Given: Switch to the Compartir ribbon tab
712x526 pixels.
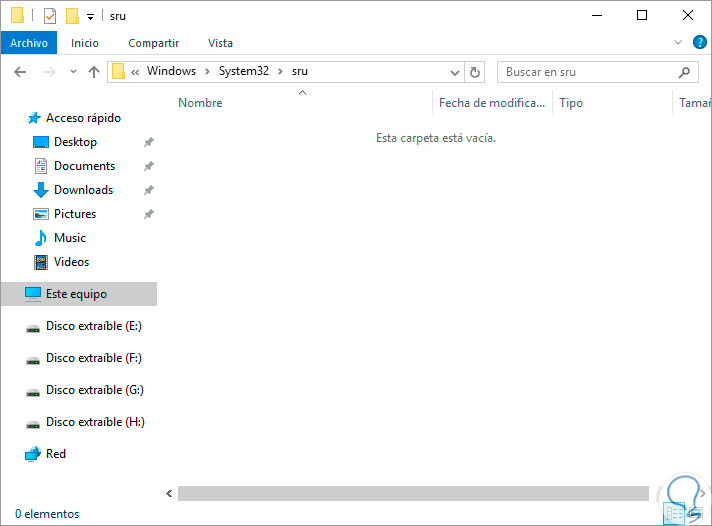Looking at the screenshot, I should pyautogui.click(x=153, y=43).
